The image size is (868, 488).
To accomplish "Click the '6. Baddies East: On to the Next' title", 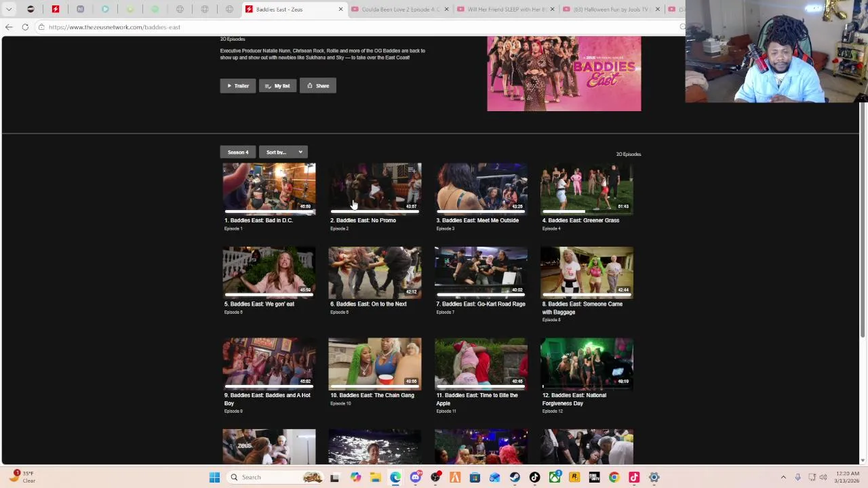I will [x=368, y=304].
